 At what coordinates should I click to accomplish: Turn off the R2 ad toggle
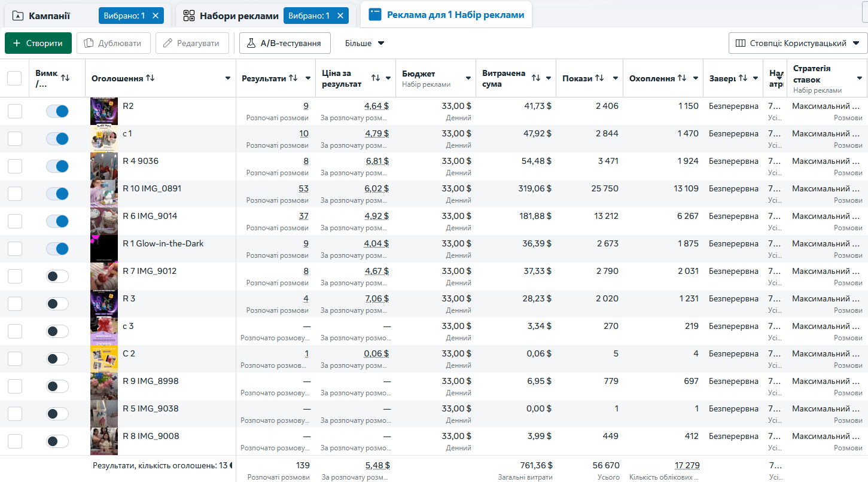coord(57,111)
